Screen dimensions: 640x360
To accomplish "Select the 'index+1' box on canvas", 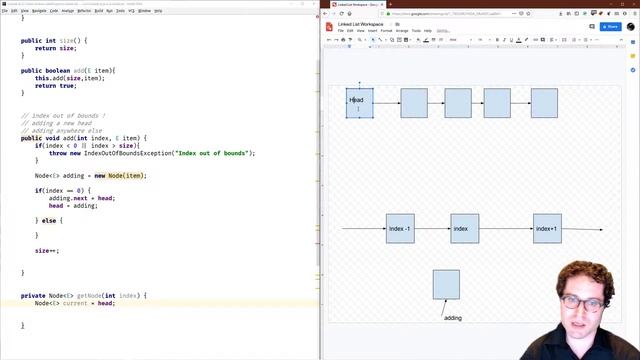I will point(547,229).
